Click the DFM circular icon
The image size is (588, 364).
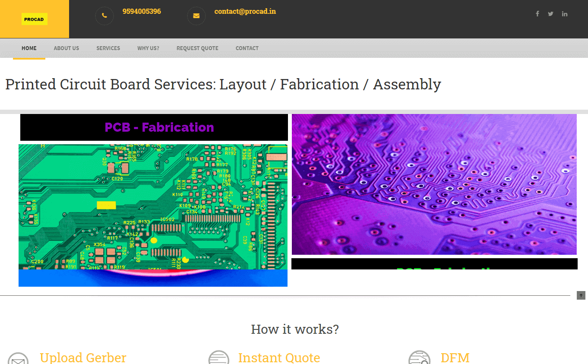click(x=419, y=358)
